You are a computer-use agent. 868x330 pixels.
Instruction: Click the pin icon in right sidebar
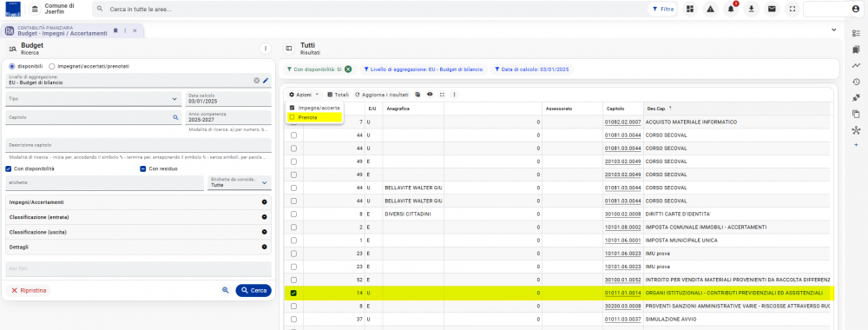click(x=856, y=97)
